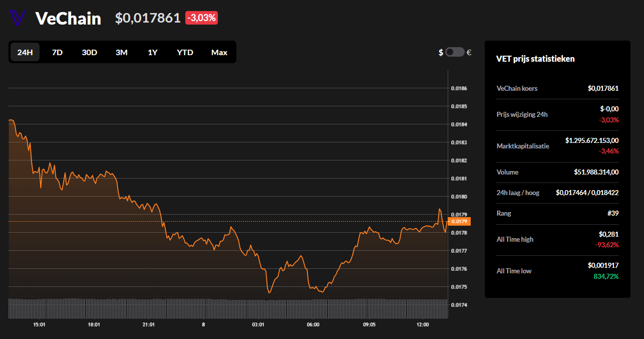
Task: Click the orange 0.0179 price axis marker
Action: [459, 221]
